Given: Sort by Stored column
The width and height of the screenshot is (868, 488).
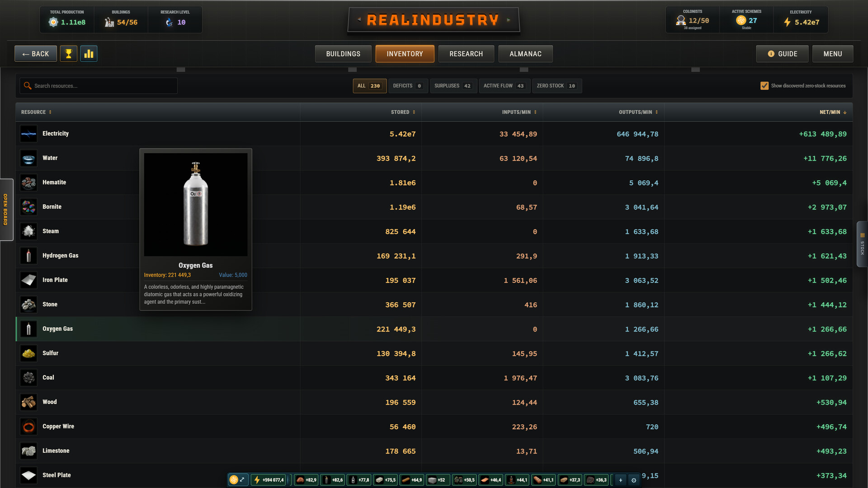Looking at the screenshot, I should [x=403, y=112].
